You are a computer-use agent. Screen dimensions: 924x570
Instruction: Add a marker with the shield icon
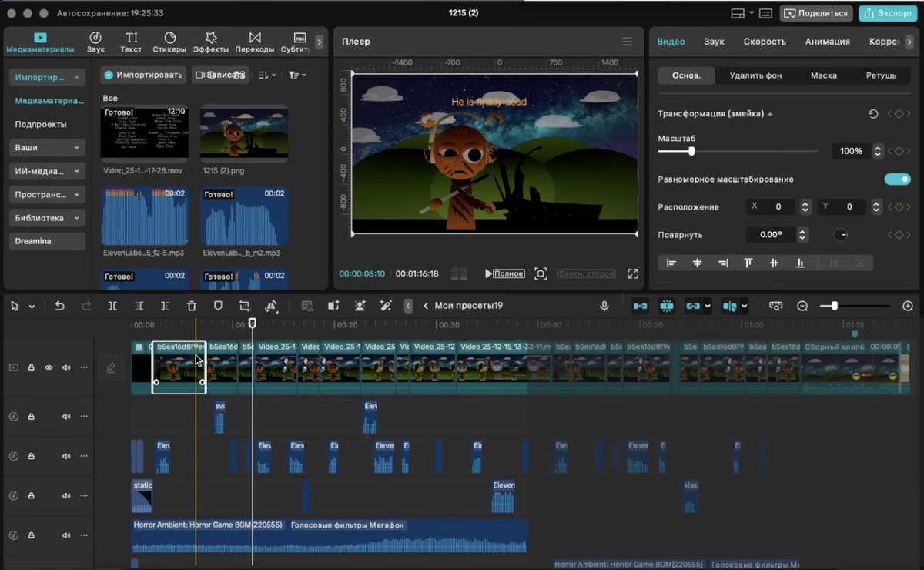(x=218, y=306)
